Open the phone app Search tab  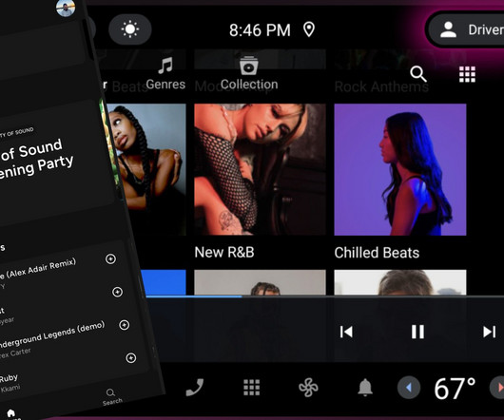pos(112,397)
